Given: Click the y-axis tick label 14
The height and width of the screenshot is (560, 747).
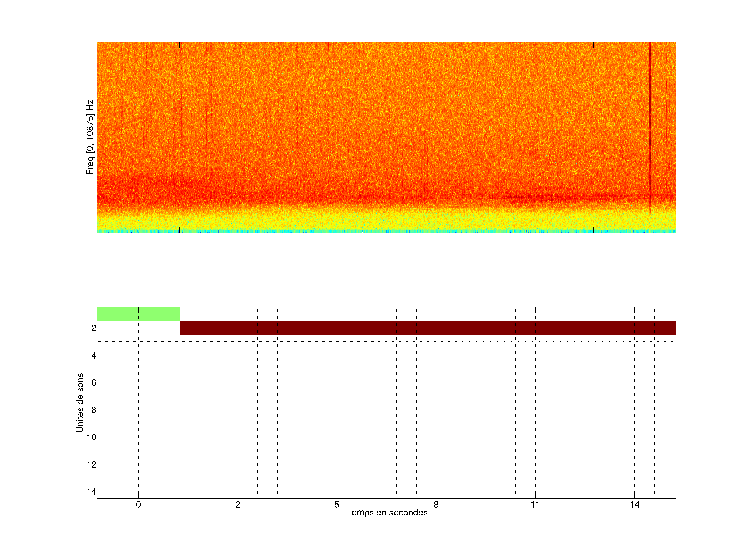Looking at the screenshot, I should tap(92, 492).
